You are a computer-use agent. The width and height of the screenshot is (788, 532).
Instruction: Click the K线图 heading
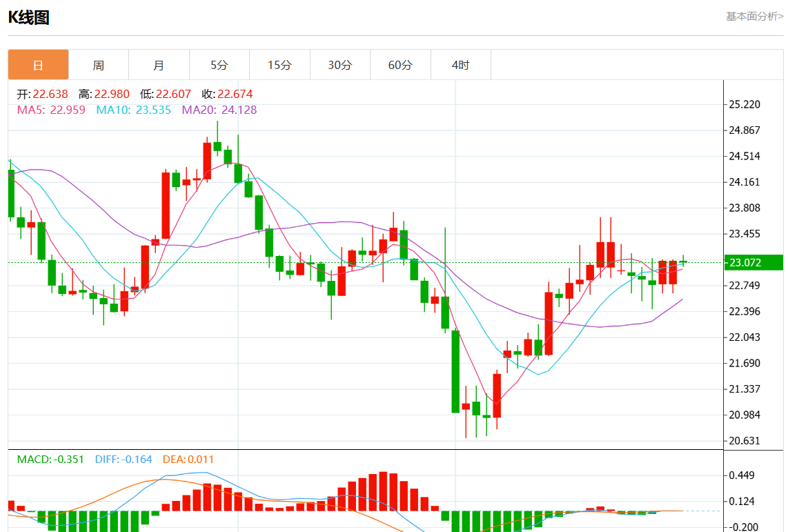click(x=29, y=17)
